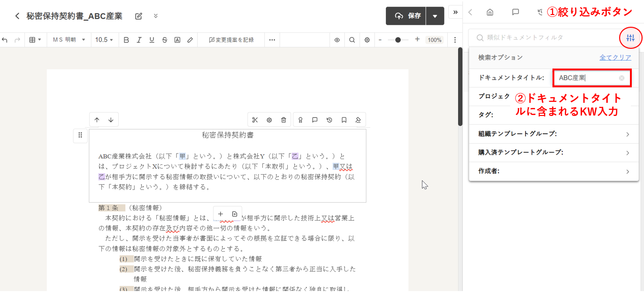Toggle the eye preview icon in toolbar
Viewport: 644px width, 292px height.
pos(337,40)
